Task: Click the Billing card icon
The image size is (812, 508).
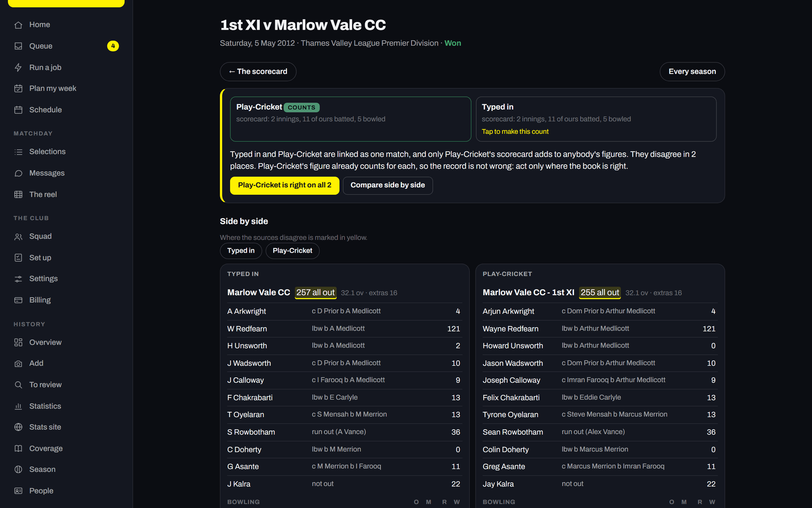Action: pyautogui.click(x=18, y=300)
